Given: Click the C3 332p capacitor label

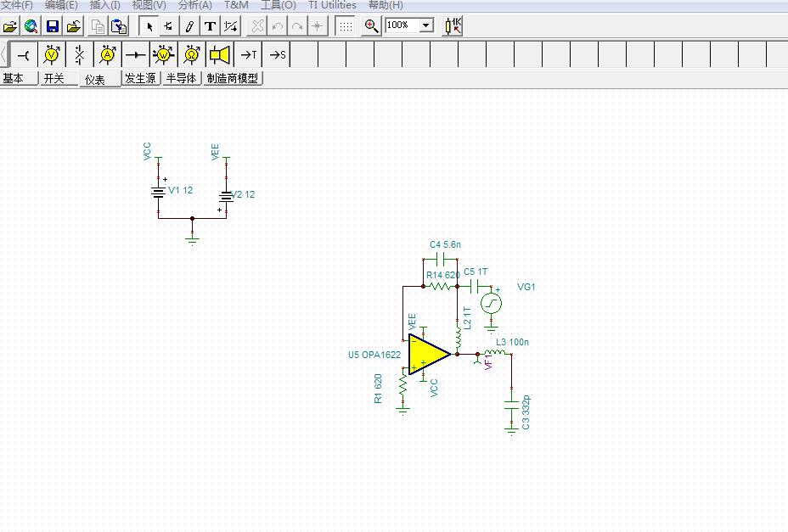Looking at the screenshot, I should (x=526, y=412).
